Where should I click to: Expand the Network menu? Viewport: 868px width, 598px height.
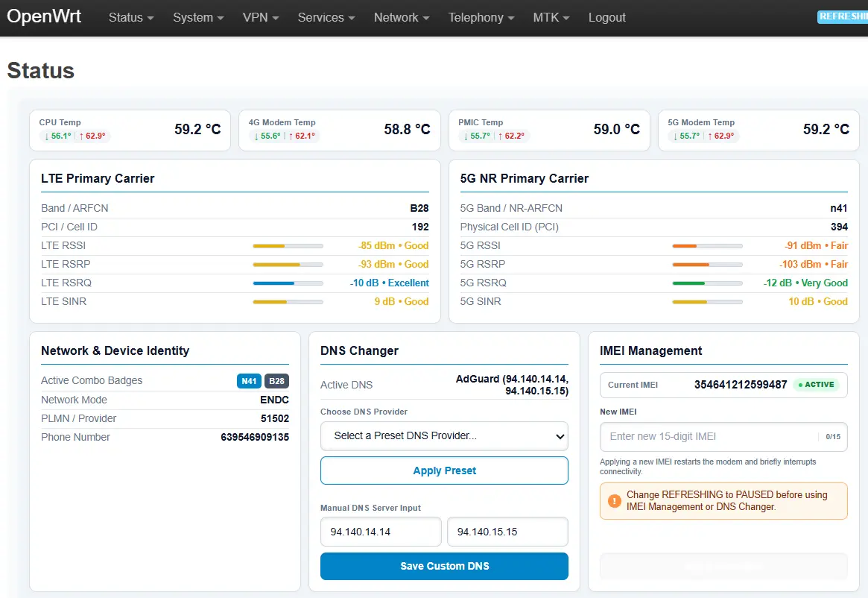(x=402, y=18)
